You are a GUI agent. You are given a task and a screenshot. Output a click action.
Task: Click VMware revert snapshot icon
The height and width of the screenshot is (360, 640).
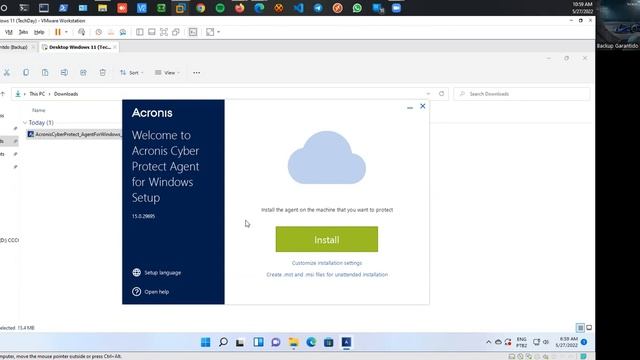(111, 32)
